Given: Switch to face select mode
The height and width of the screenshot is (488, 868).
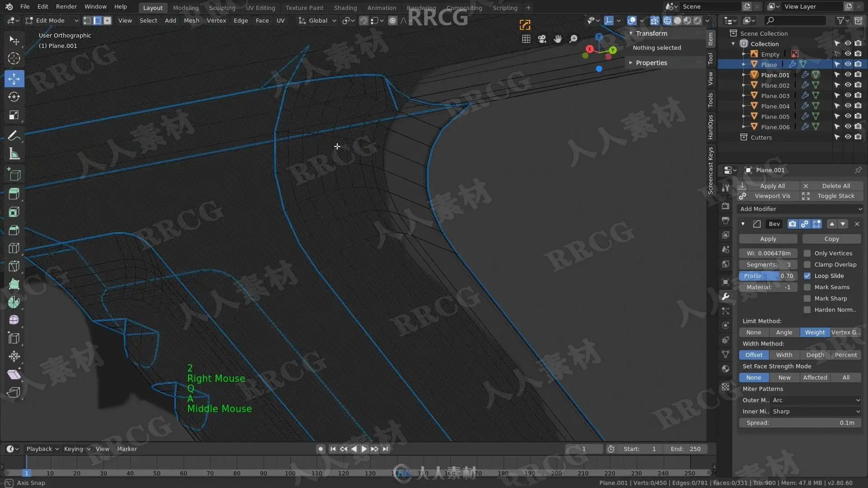Looking at the screenshot, I should [x=108, y=20].
